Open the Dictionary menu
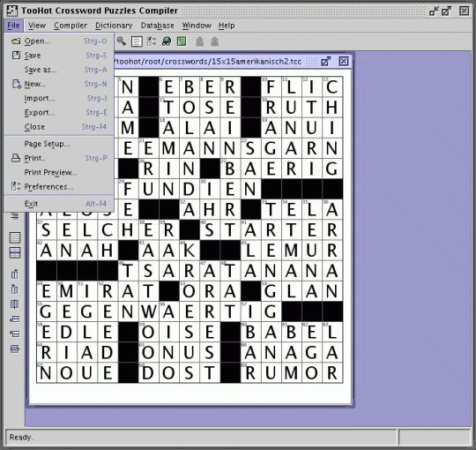The height and width of the screenshot is (450, 476). (114, 26)
